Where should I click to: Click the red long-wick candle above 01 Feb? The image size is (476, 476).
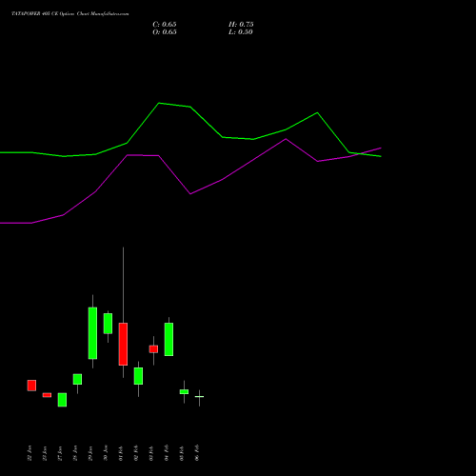[123, 344]
